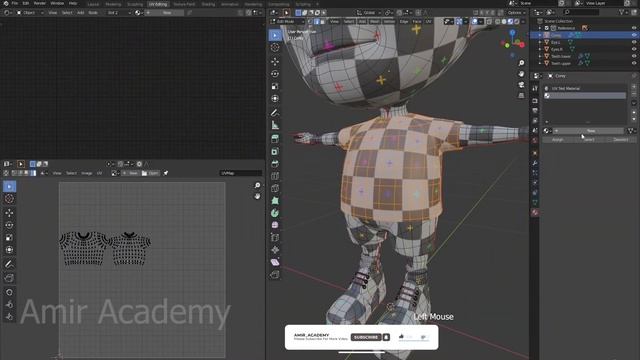Click the 3D viewport zoom magnifier icon

(x=521, y=63)
